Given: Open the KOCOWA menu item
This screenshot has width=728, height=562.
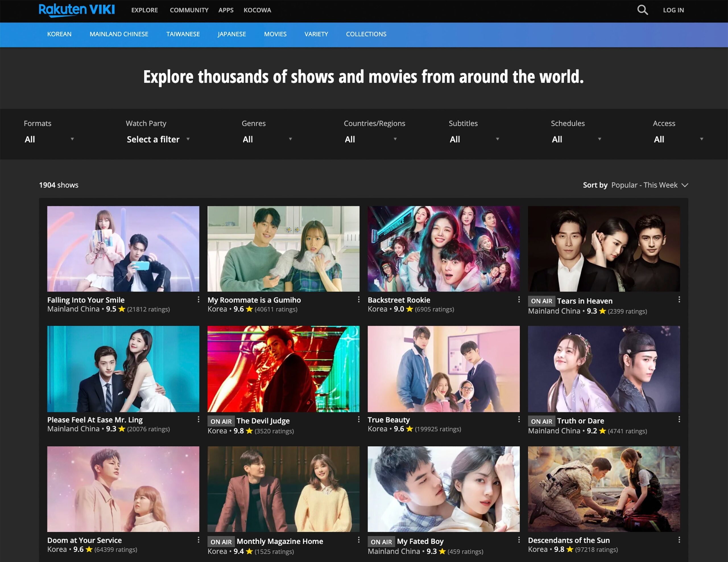Looking at the screenshot, I should click(x=257, y=10).
